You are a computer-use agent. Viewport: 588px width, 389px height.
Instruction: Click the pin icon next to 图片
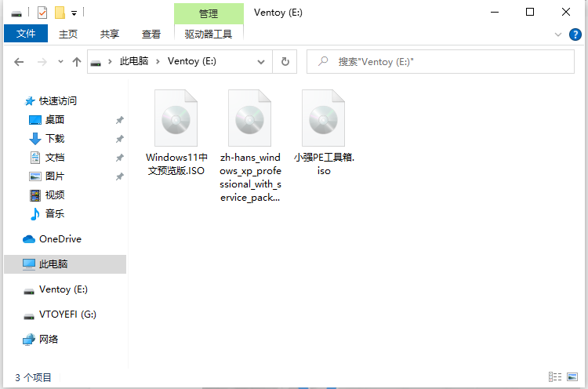coord(120,176)
